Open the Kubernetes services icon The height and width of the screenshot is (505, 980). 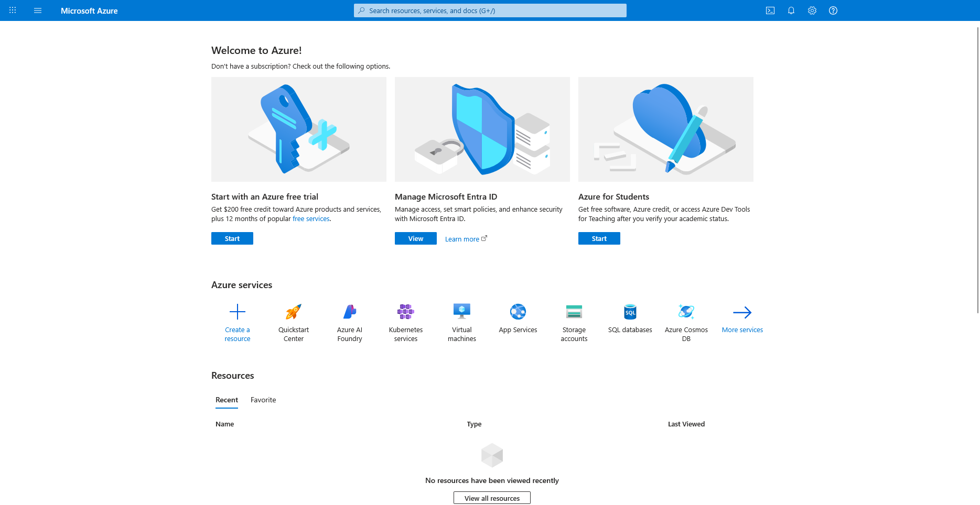tap(406, 312)
